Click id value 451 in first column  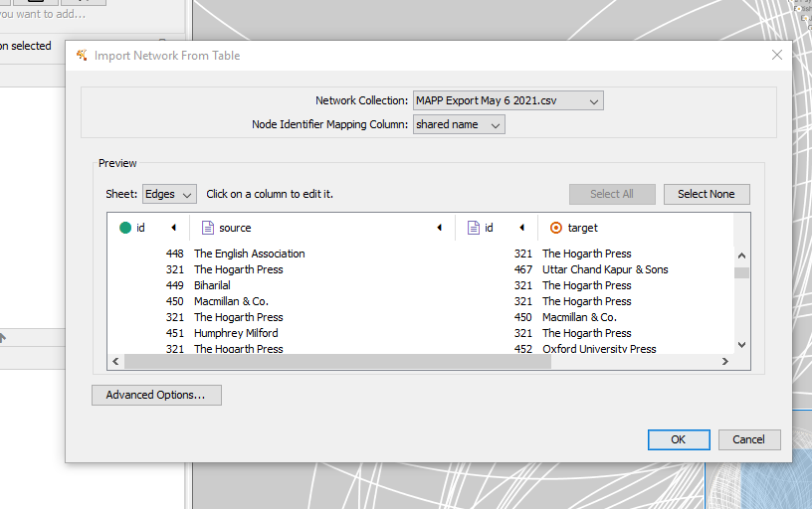click(x=174, y=333)
